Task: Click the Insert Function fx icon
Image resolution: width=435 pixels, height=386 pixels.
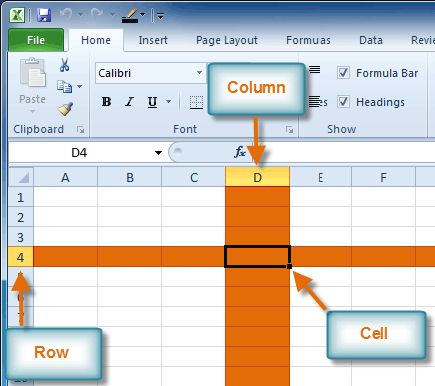Action: tap(240, 152)
